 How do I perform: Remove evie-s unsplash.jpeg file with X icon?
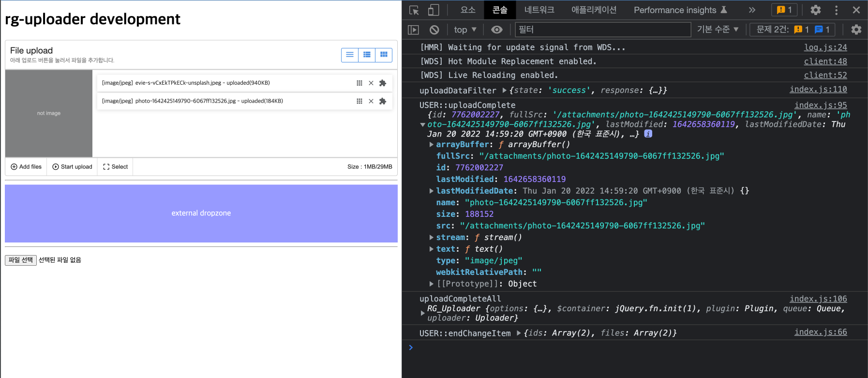tap(371, 83)
